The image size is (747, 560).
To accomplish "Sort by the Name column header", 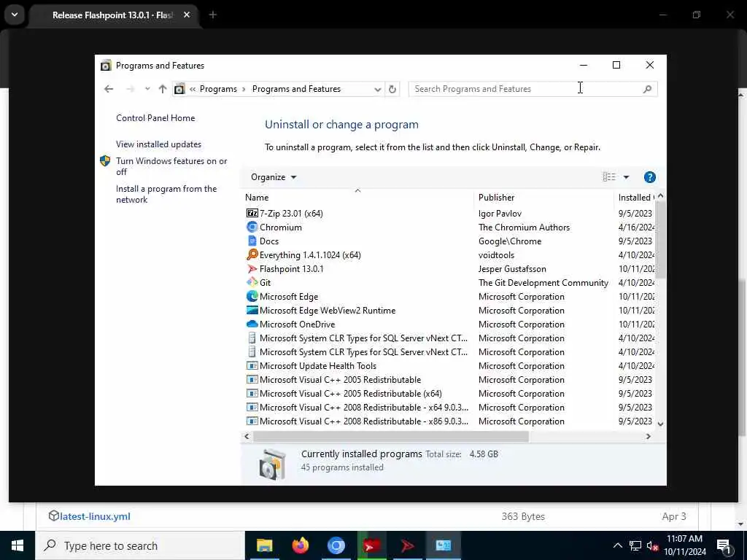I will point(357,197).
